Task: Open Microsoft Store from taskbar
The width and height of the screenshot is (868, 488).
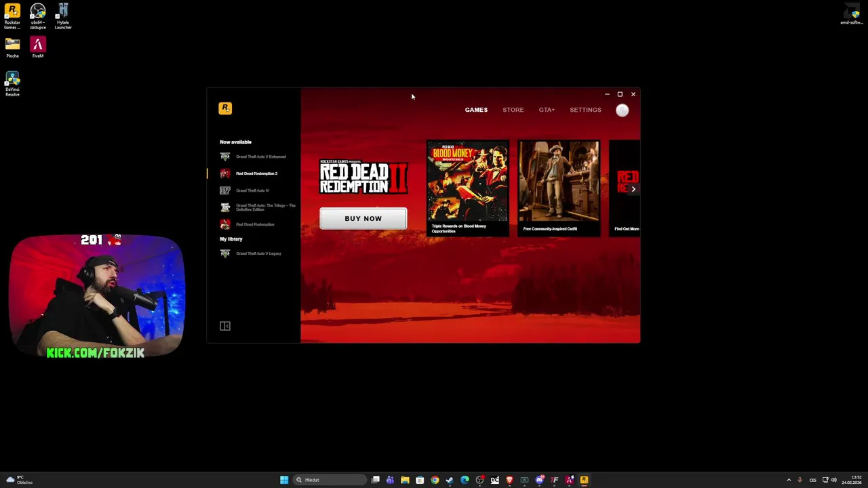Action: (420, 480)
